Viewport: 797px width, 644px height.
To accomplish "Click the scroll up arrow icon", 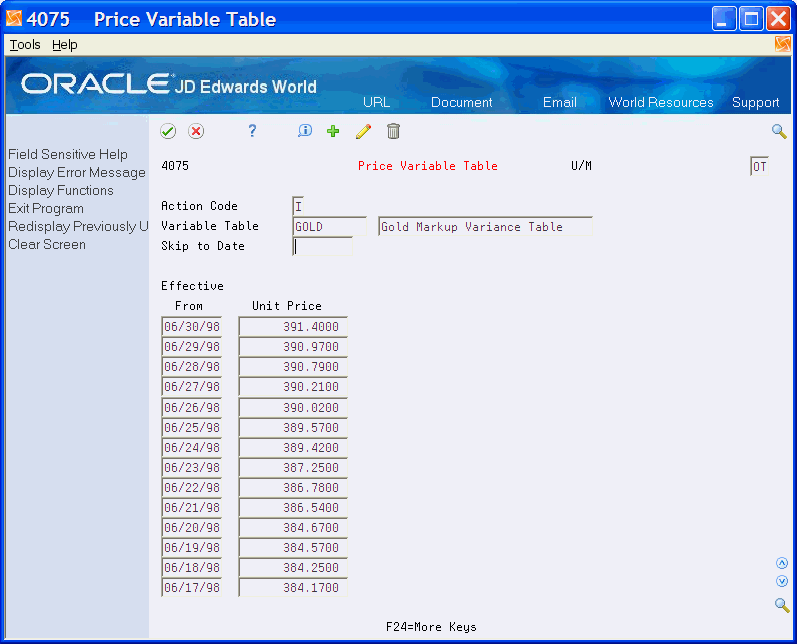I will (x=782, y=563).
